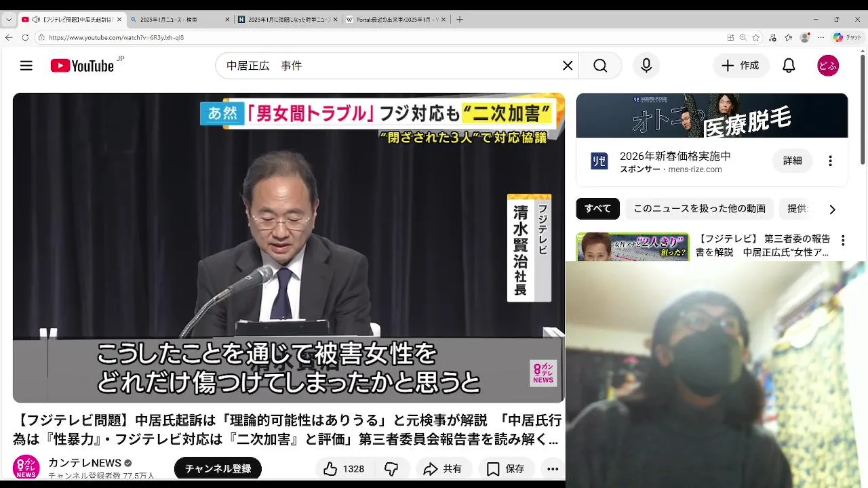Open the tab actions dropdown on the tab strip
Image resolution: width=868 pixels, height=488 pixels.
(9, 20)
